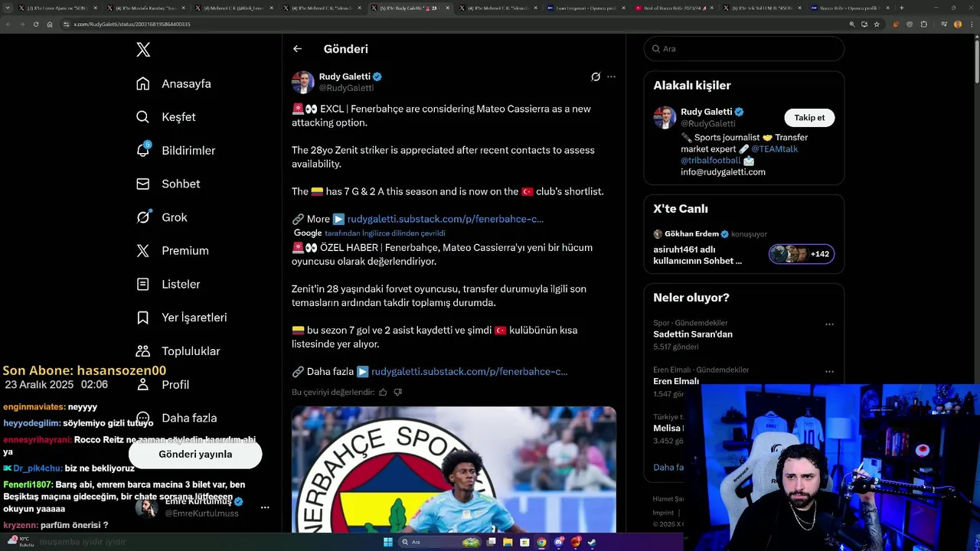Viewport: 980px width, 551px height.
Task: Open Steam from the taskbar
Action: 593,543
